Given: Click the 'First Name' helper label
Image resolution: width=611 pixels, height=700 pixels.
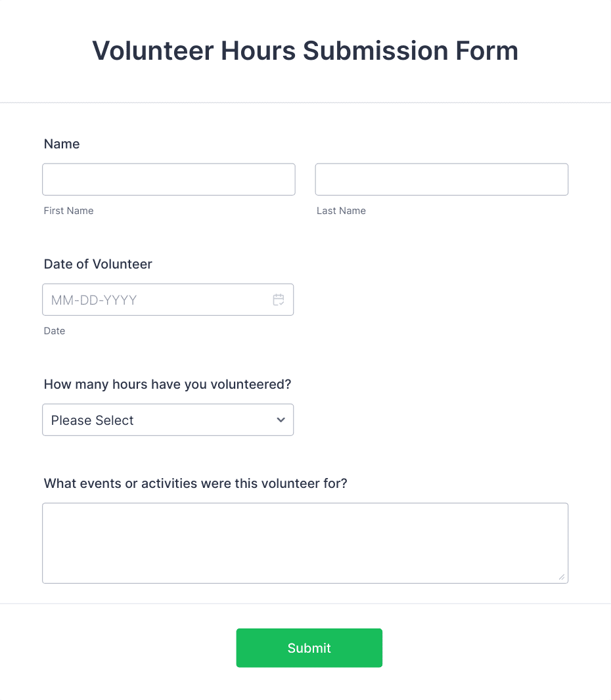Looking at the screenshot, I should tap(68, 211).
